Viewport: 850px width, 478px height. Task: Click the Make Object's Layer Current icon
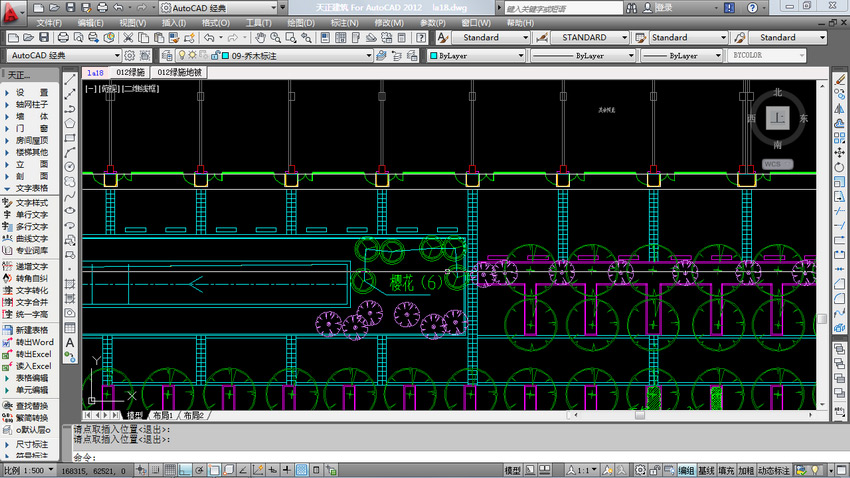382,55
